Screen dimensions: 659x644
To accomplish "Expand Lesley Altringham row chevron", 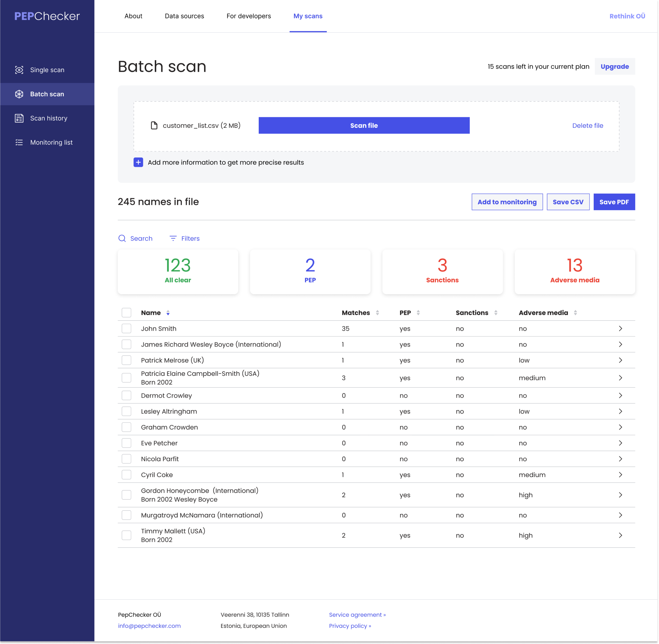I will click(620, 411).
